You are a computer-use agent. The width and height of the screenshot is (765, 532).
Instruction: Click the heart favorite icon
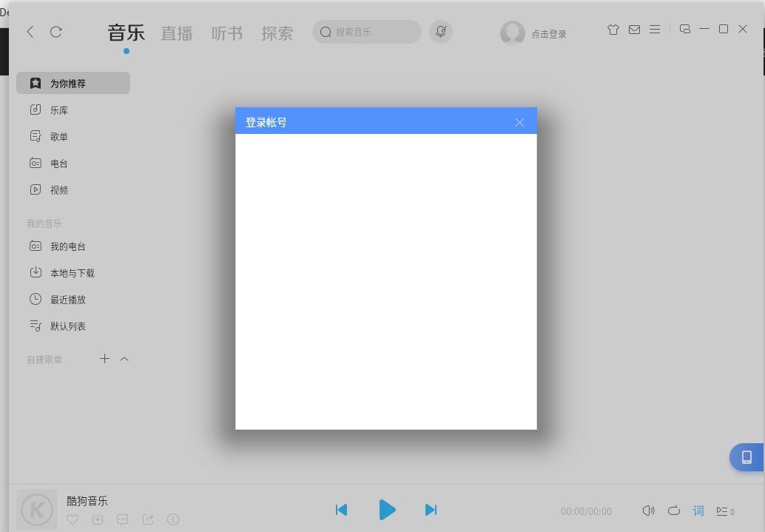[x=73, y=519]
